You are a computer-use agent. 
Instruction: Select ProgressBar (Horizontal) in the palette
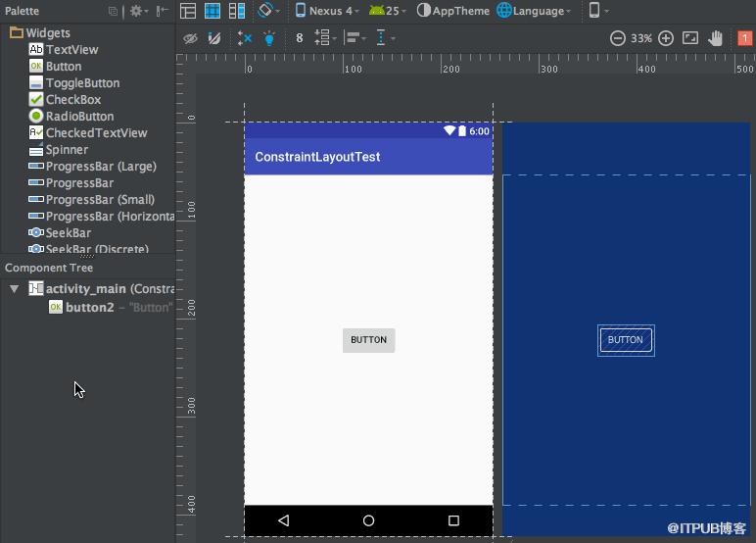[x=102, y=217]
